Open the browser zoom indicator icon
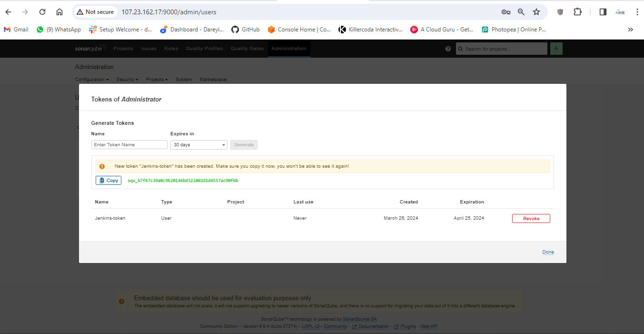 click(521, 12)
